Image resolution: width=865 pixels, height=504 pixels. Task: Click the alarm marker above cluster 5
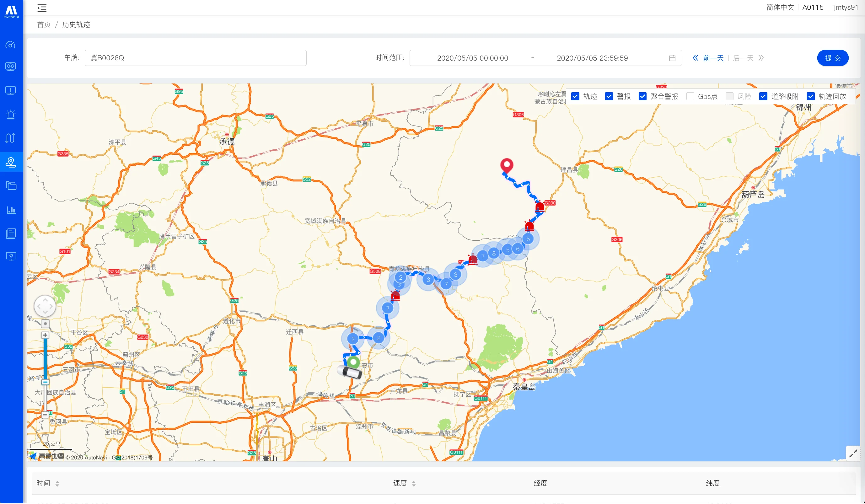529,226
